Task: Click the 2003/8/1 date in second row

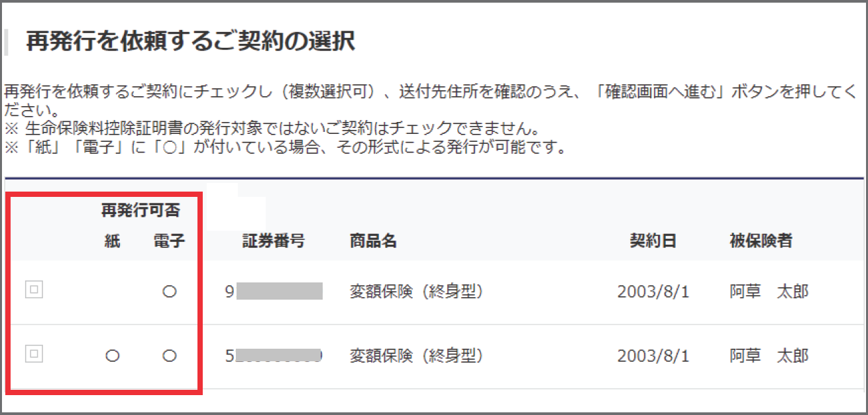Action: click(x=653, y=357)
